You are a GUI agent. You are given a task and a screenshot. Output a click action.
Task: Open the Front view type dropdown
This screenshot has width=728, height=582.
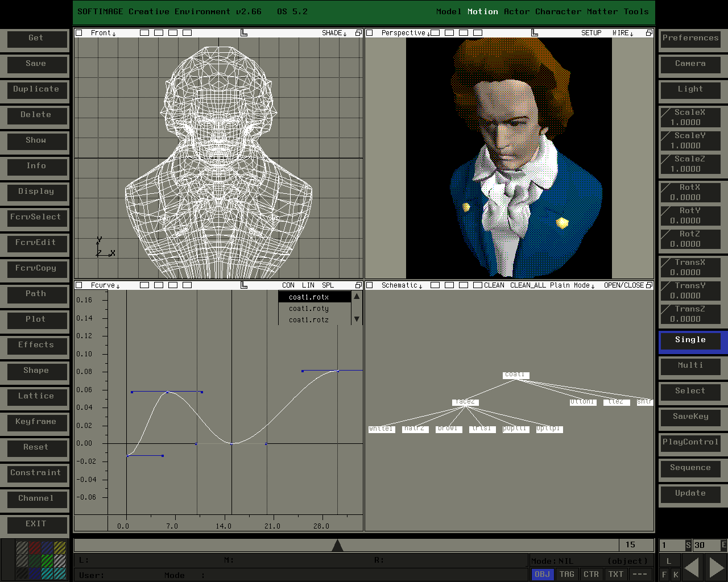coord(104,33)
